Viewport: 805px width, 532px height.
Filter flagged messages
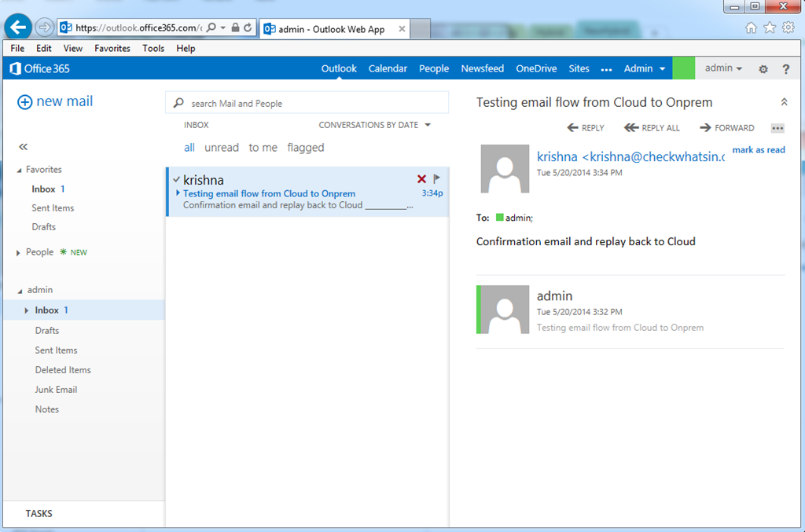coord(306,148)
